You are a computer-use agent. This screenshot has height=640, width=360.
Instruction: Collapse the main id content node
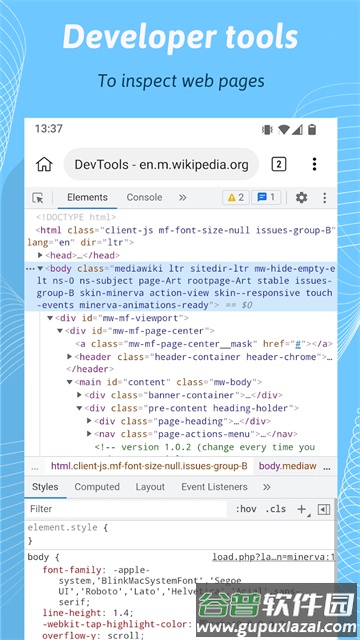pos(69,382)
